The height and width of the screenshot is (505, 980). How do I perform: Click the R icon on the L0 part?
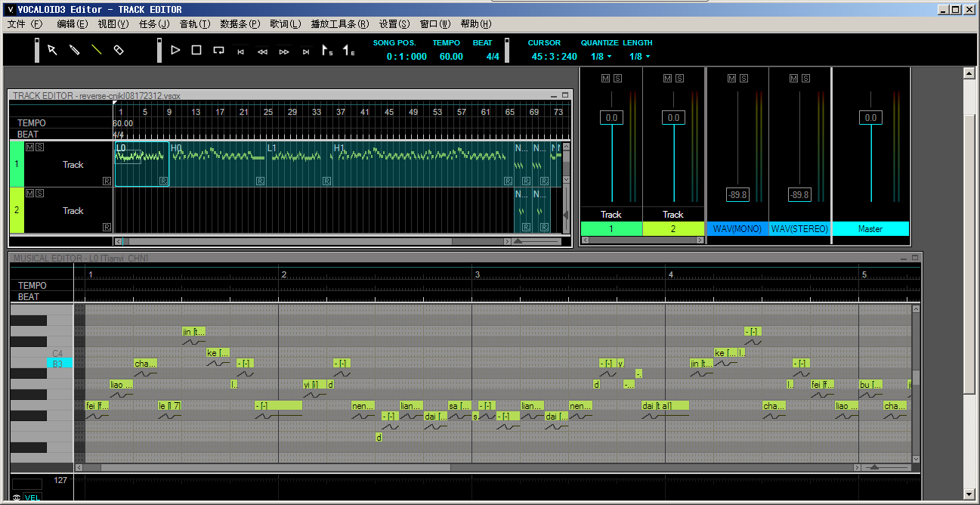point(164,181)
